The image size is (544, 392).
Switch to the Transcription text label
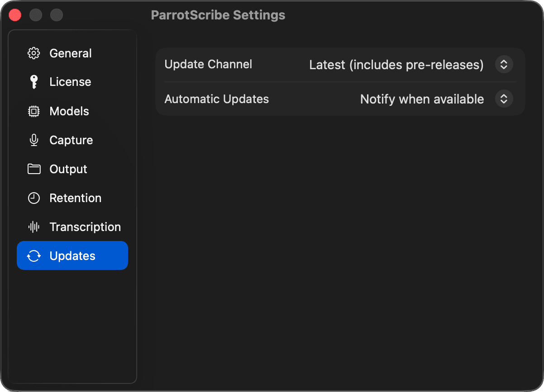click(x=85, y=227)
